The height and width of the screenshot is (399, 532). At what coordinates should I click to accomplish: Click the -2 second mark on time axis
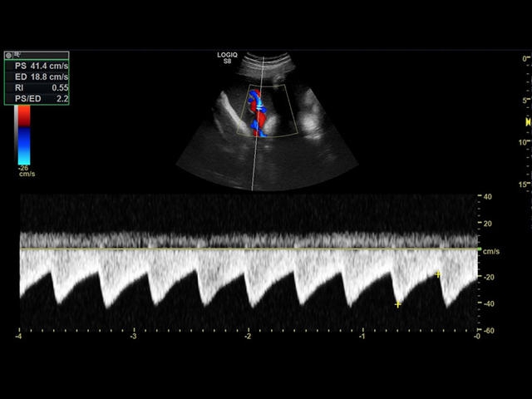(x=248, y=337)
